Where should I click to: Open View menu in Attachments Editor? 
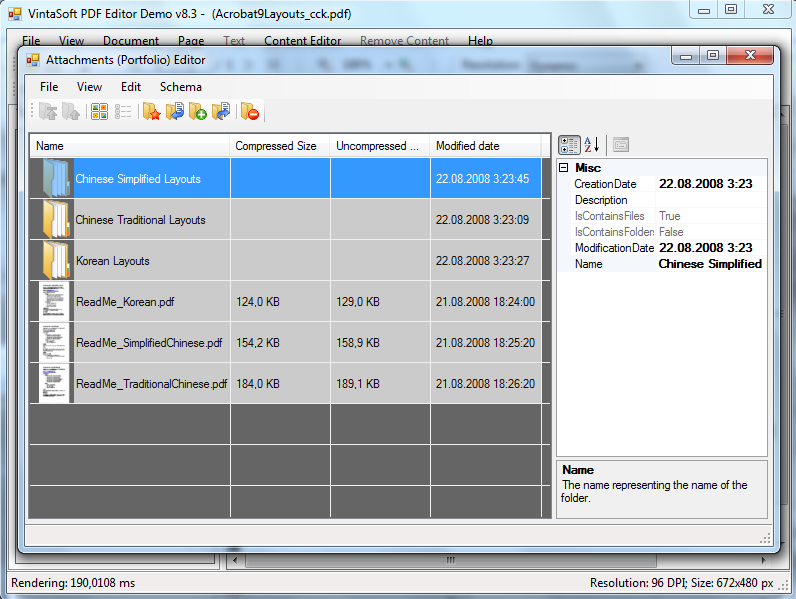click(x=89, y=87)
